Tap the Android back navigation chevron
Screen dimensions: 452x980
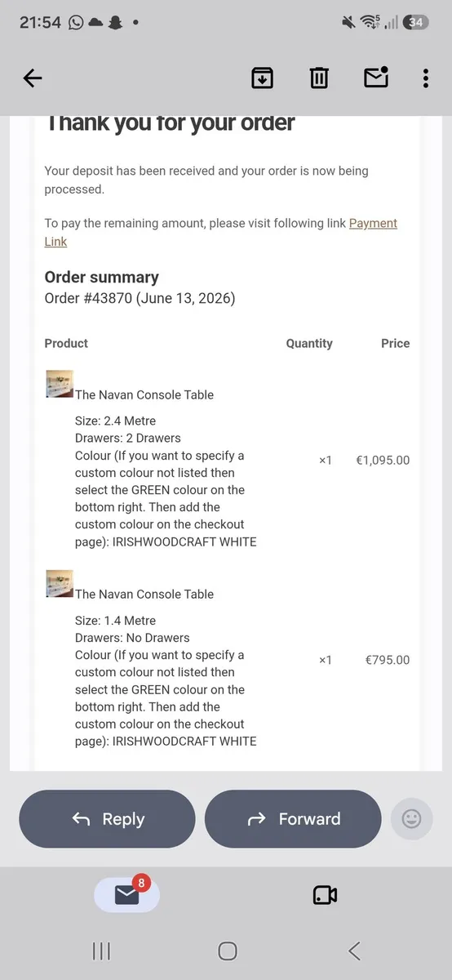pyautogui.click(x=354, y=951)
